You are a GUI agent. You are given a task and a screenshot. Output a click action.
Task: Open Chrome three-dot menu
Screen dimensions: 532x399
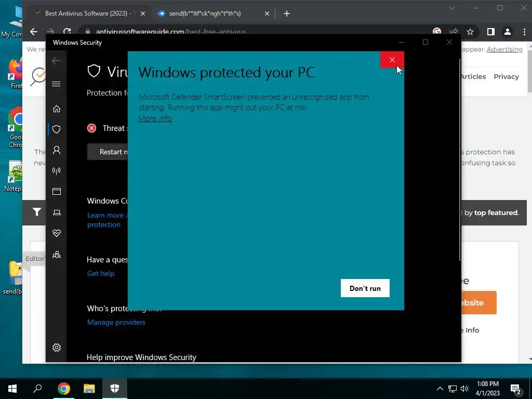tap(525, 32)
